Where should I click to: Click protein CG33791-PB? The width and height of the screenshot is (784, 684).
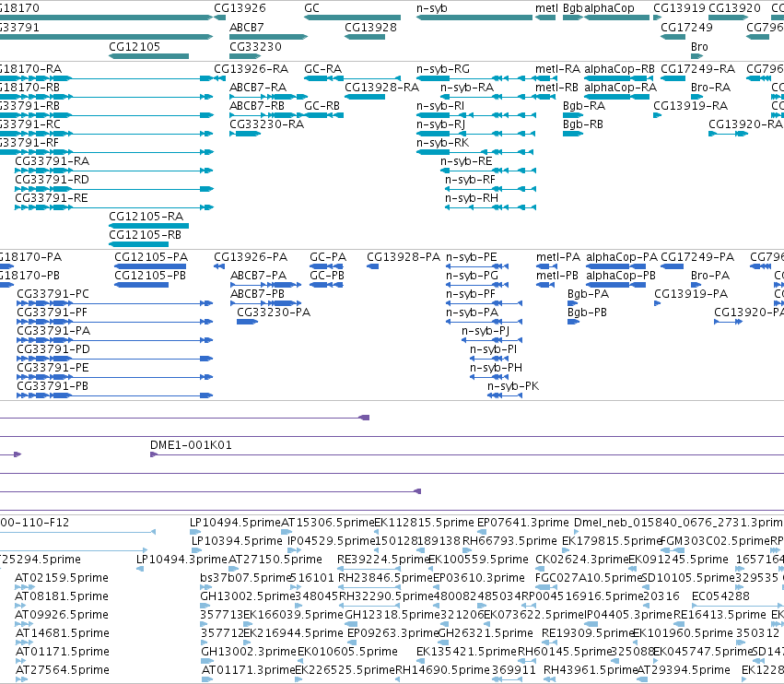[x=53, y=386]
